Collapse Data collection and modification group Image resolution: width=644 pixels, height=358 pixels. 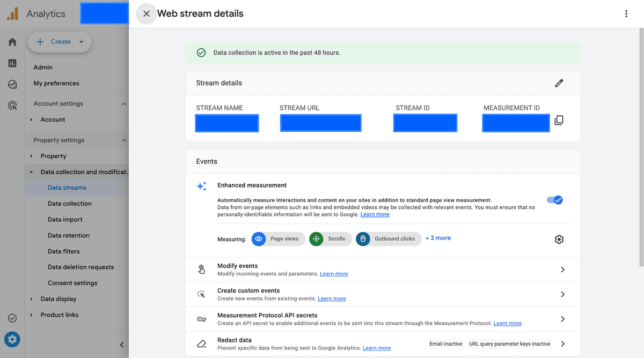click(x=32, y=172)
